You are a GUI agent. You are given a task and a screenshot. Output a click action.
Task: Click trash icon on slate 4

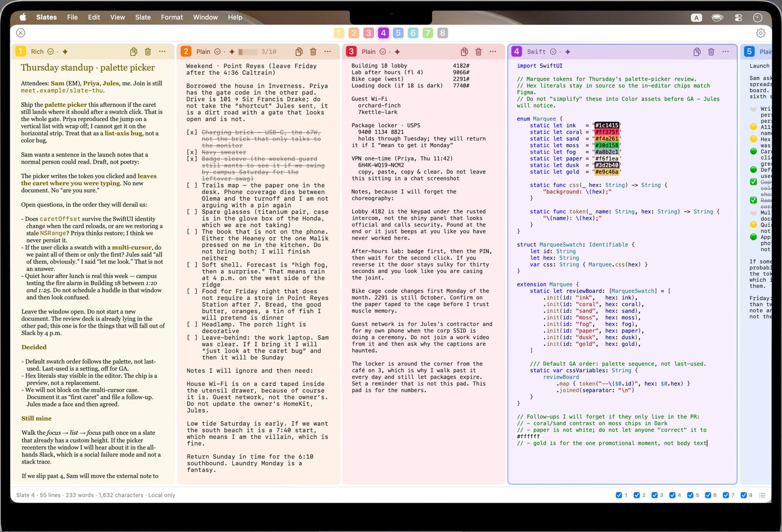pyautogui.click(x=711, y=51)
